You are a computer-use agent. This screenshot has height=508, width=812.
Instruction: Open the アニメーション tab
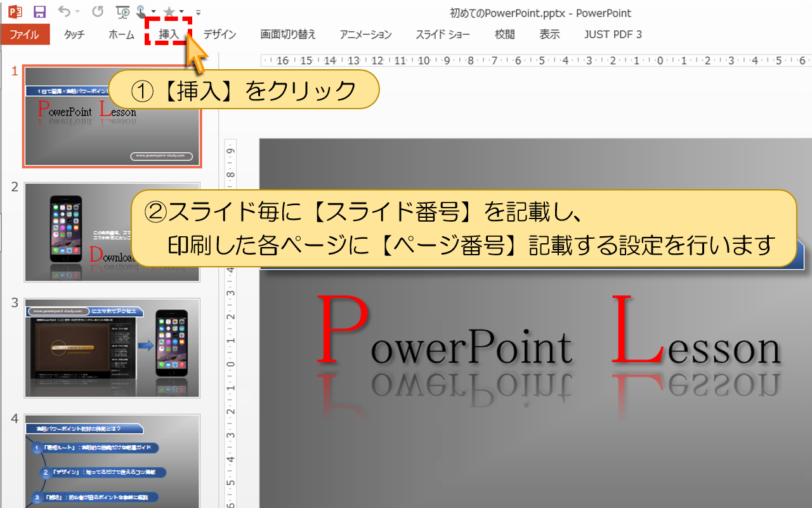[365, 34]
